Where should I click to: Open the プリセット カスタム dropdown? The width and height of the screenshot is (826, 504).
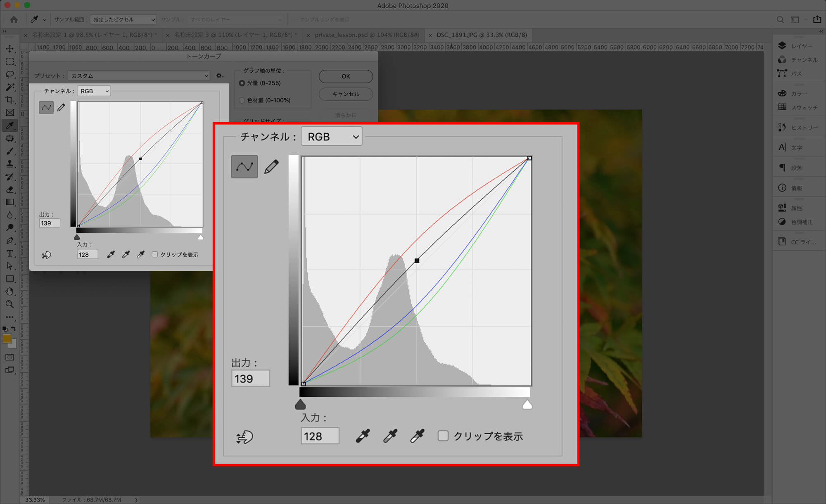pyautogui.click(x=139, y=76)
